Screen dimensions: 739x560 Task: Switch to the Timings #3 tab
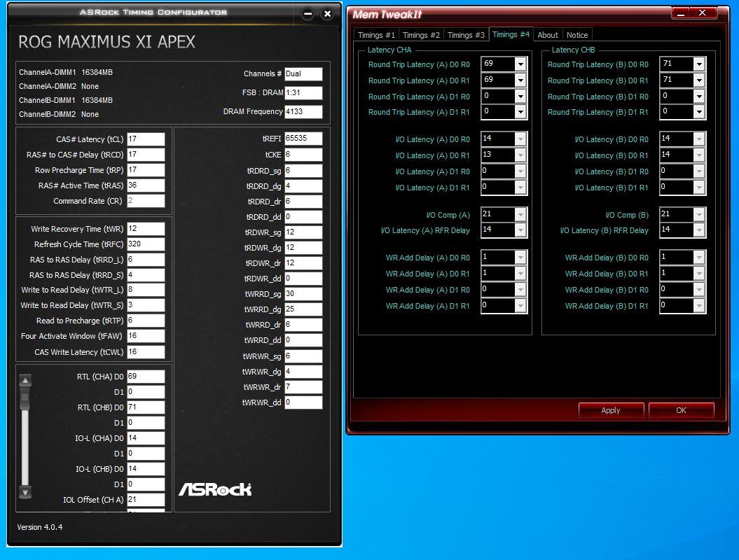(466, 35)
